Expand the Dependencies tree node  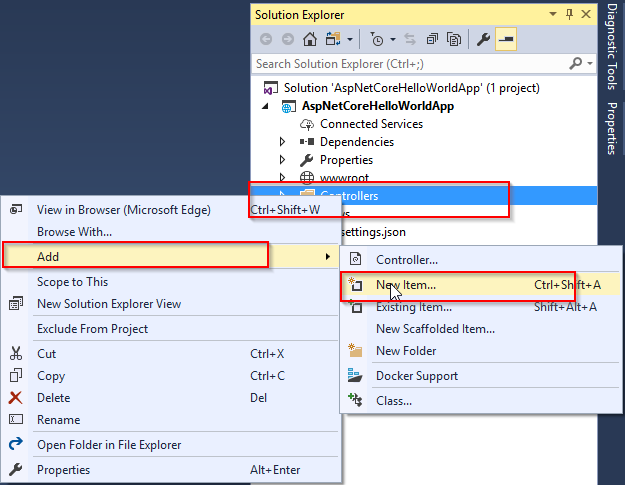(283, 142)
